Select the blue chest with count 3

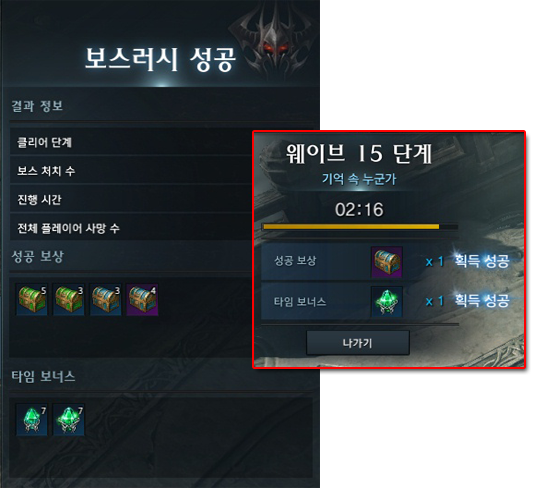pos(105,299)
